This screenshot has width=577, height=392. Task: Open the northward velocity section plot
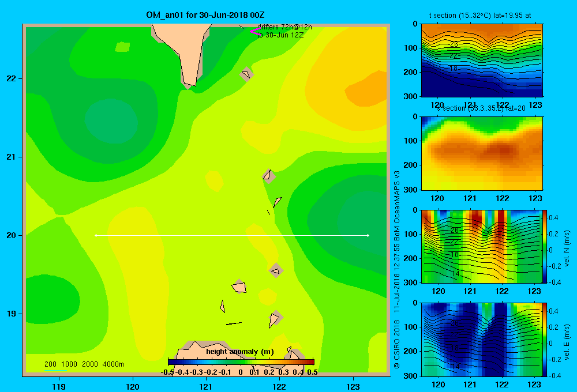tap(482, 246)
